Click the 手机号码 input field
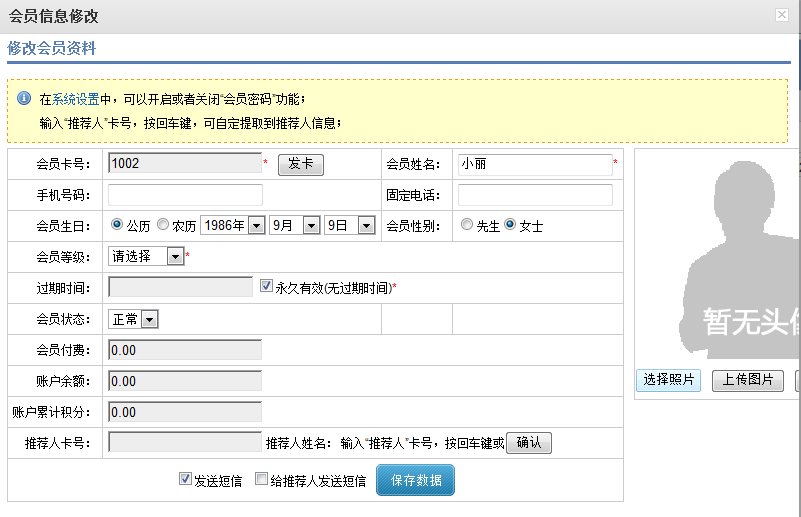The height and width of the screenshot is (517, 801). (x=185, y=195)
